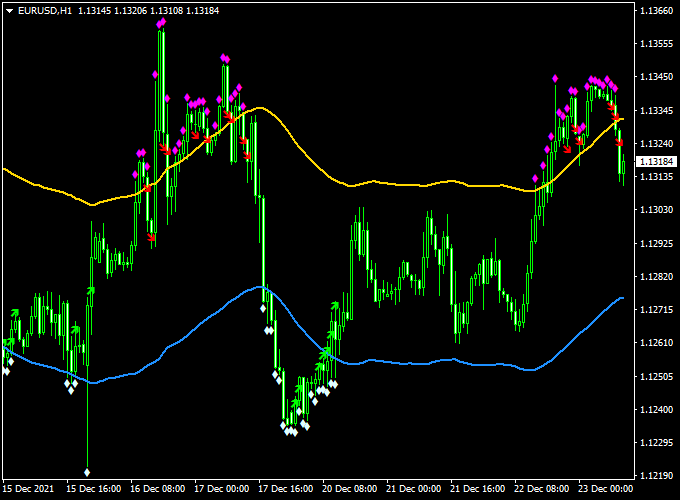Click the 1.12295 price scale value
The height and width of the screenshot is (500, 680).
coord(657,443)
